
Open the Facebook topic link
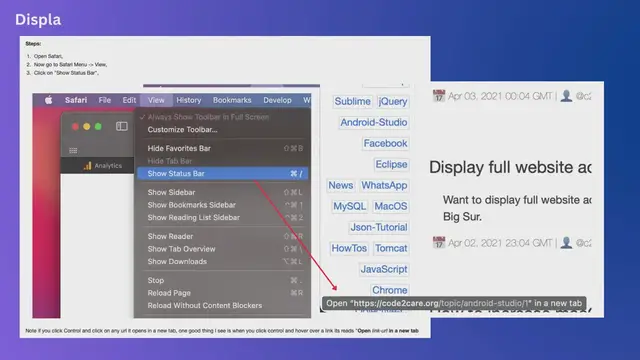[385, 143]
